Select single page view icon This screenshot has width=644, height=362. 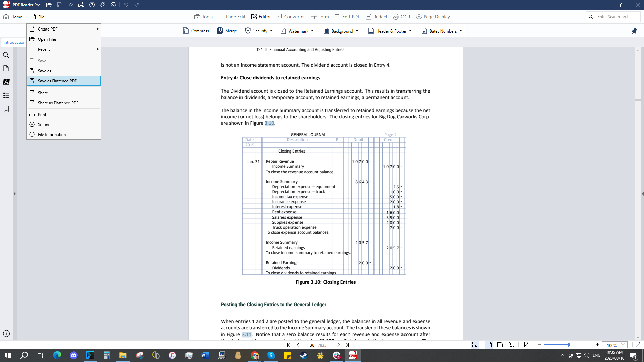pyautogui.click(x=490, y=345)
